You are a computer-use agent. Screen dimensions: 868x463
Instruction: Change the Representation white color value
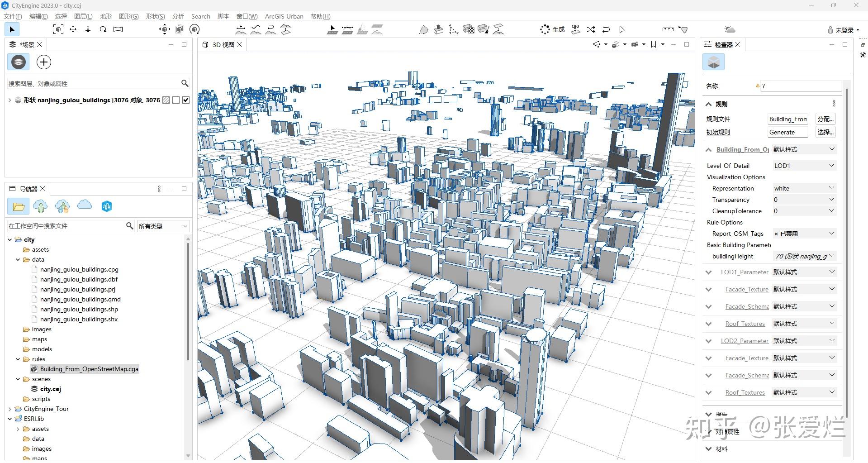(x=804, y=188)
